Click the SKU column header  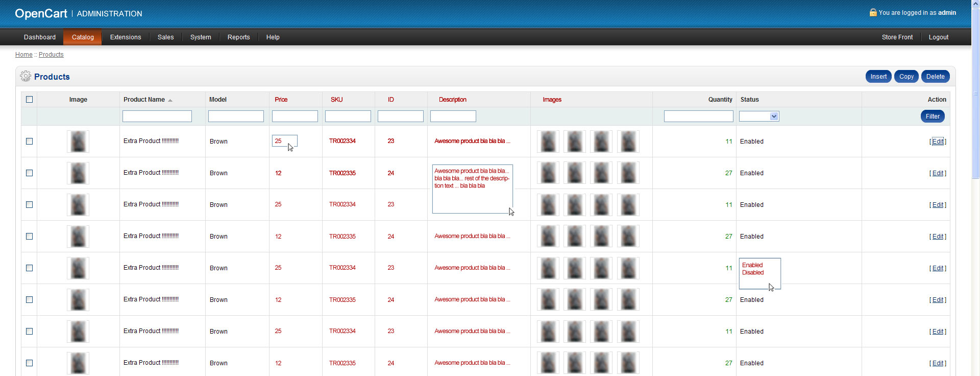click(x=337, y=100)
